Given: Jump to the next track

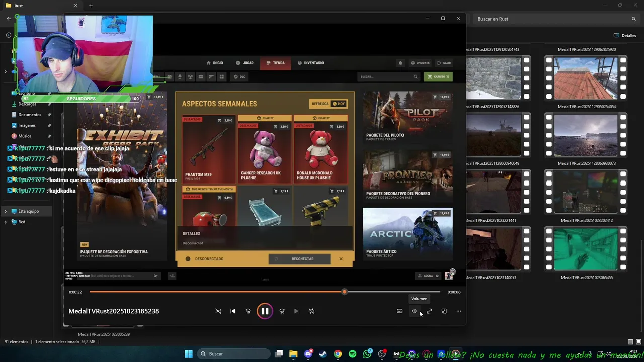Looking at the screenshot, I should coord(296,311).
